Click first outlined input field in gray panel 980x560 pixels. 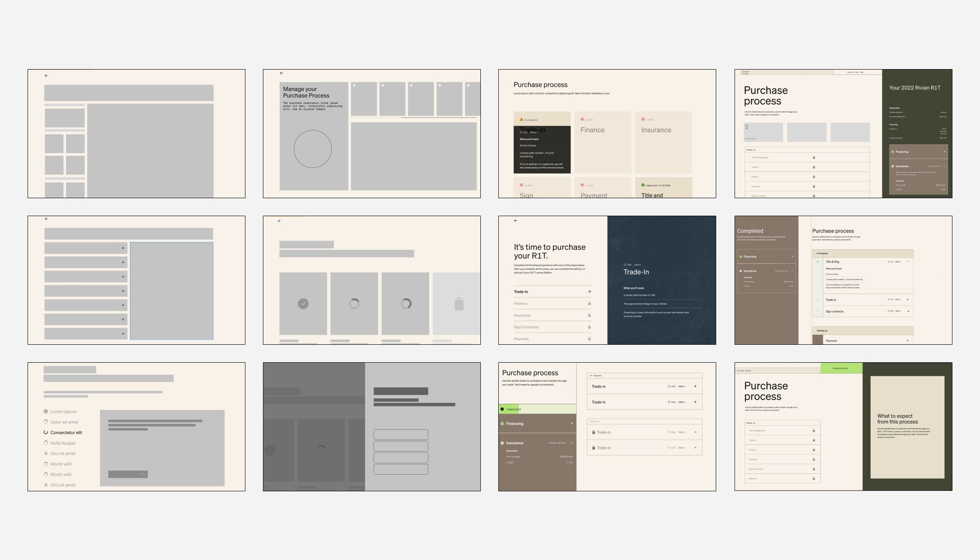click(x=401, y=434)
